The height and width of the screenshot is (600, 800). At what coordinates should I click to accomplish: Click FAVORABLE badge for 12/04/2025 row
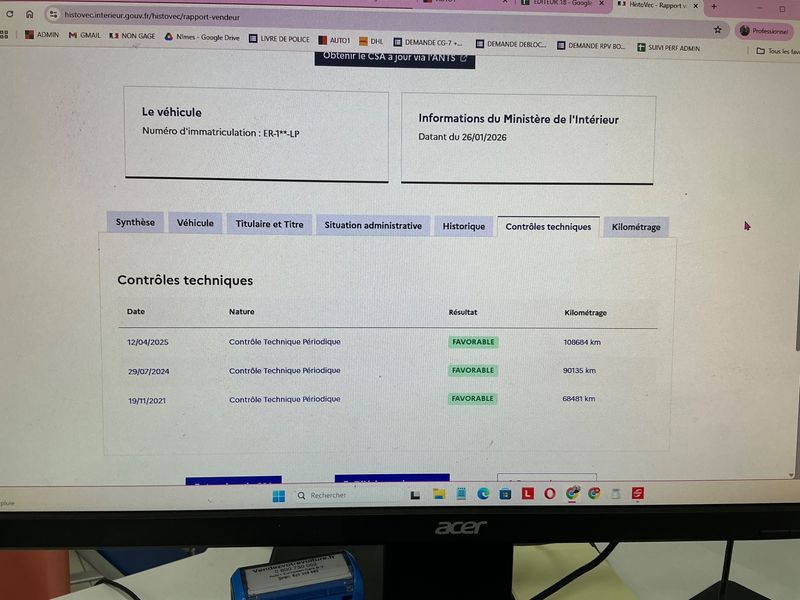[x=473, y=342]
